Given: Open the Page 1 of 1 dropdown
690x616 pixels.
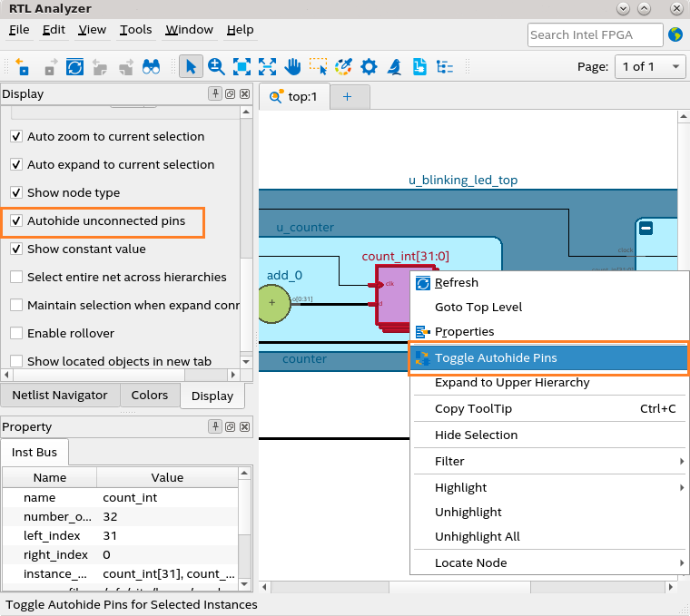Looking at the screenshot, I should pos(651,66).
